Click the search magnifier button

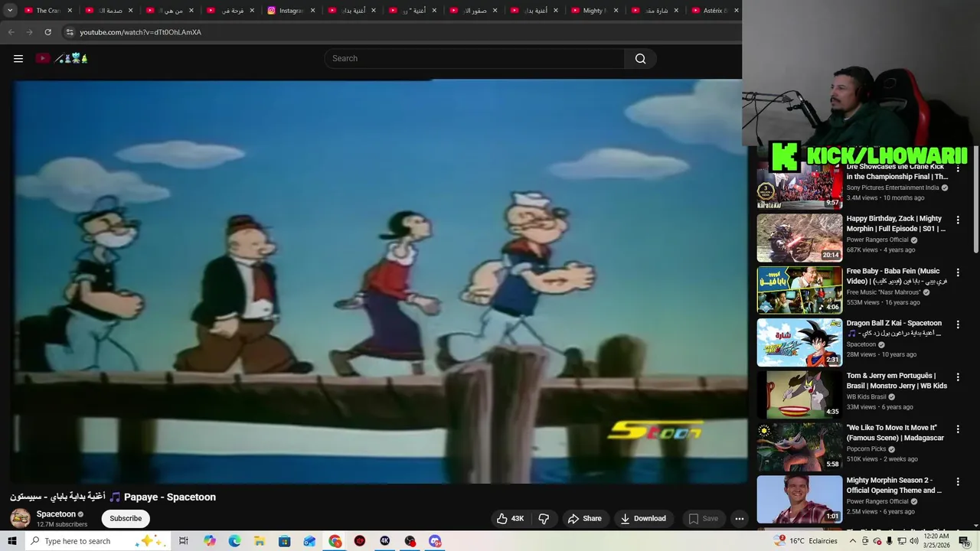pyautogui.click(x=640, y=58)
